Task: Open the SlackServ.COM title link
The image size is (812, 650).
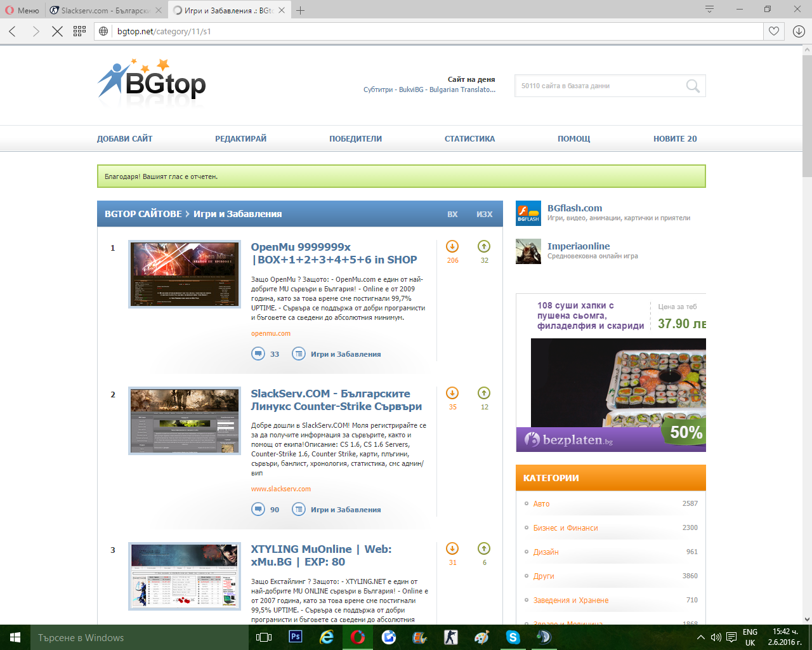Action: 336,400
